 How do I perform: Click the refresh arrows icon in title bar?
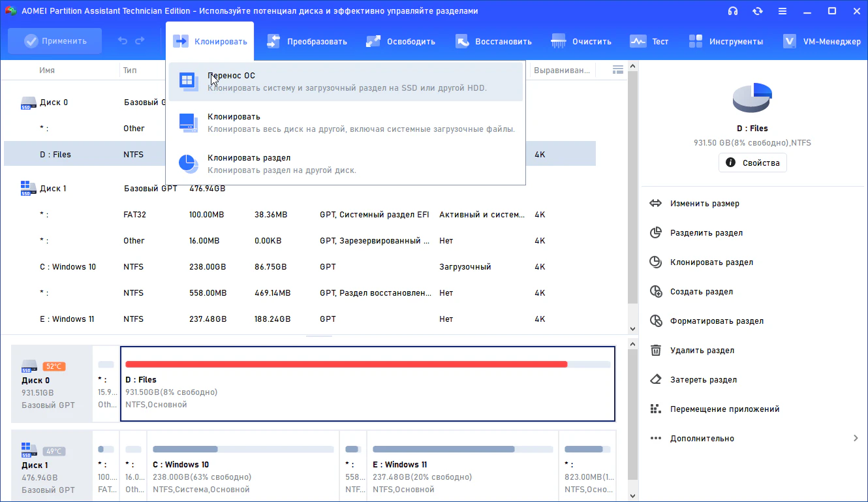tap(758, 11)
